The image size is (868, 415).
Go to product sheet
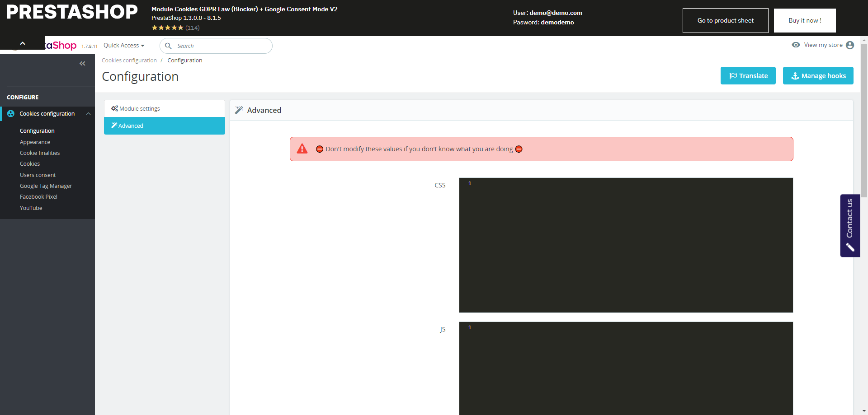[726, 20]
